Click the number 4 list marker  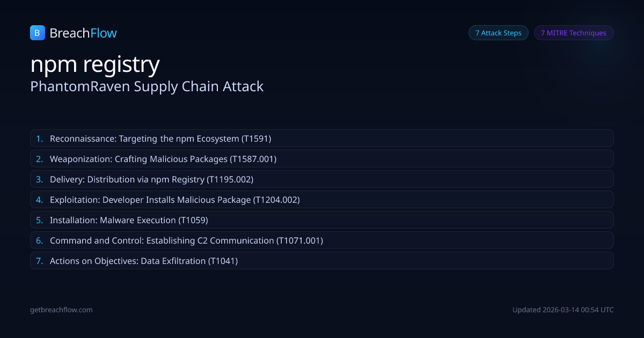39,200
